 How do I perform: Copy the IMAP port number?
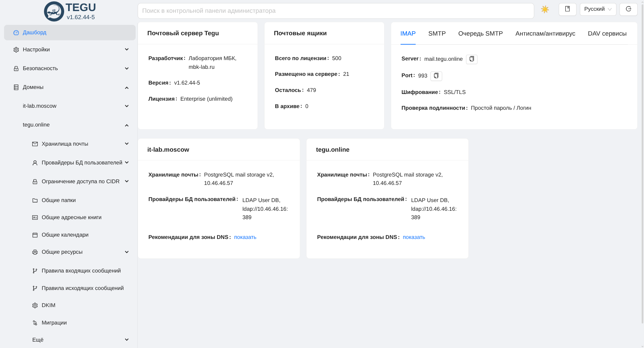click(436, 76)
